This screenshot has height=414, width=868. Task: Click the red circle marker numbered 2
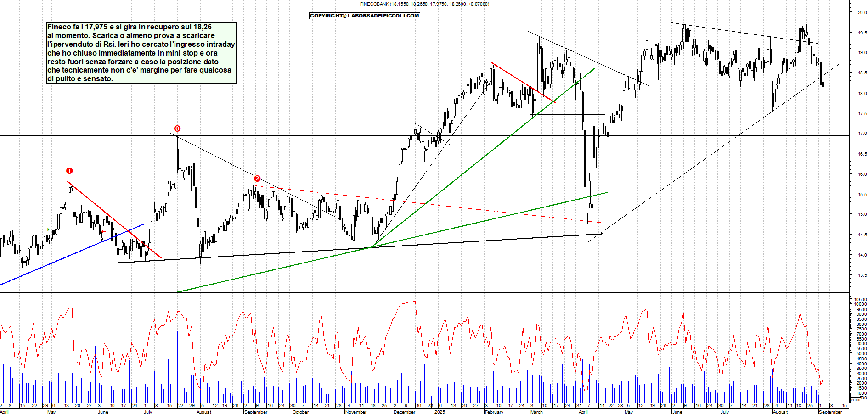click(257, 179)
